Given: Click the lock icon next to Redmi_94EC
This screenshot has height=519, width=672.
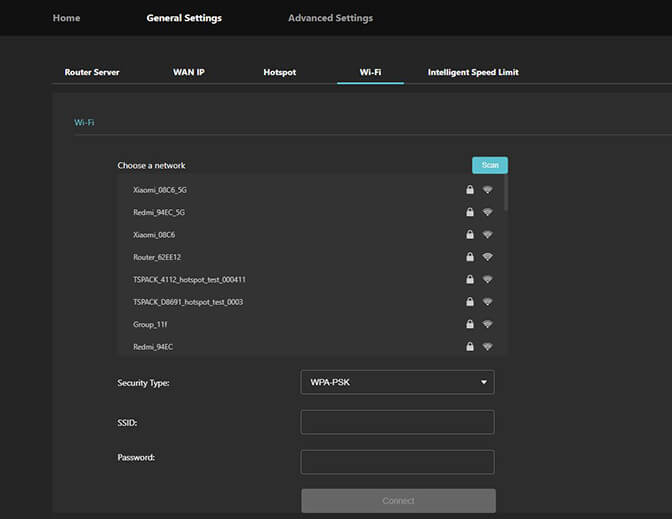Looking at the screenshot, I should pyautogui.click(x=470, y=346).
